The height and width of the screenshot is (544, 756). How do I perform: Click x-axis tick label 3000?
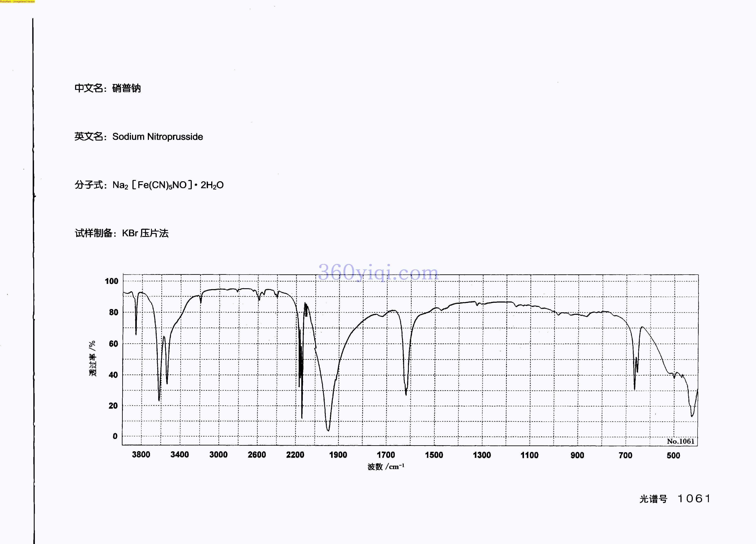tap(218, 455)
